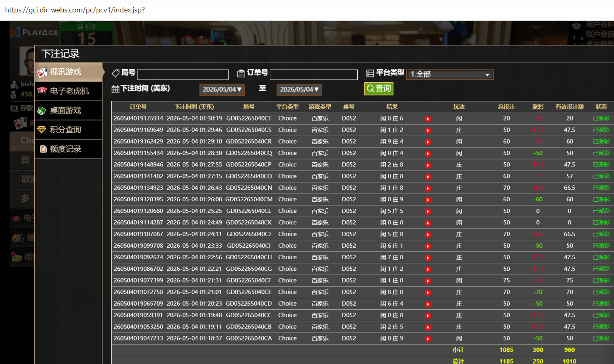Play video for order 260504019065709
Screen dimensions: 614x364
(428, 304)
